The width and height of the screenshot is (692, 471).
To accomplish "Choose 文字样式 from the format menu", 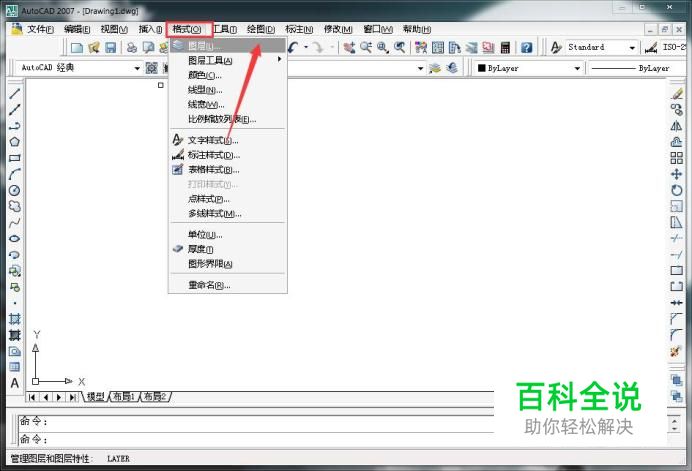I will coord(228,140).
